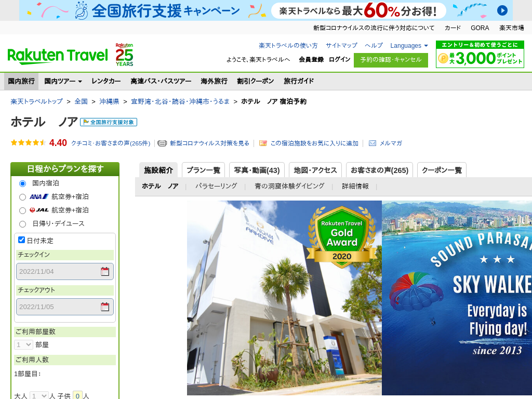Screen dimensions: 532x399
Task: Open 楽天トラベルの使い方 link
Action: point(288,46)
